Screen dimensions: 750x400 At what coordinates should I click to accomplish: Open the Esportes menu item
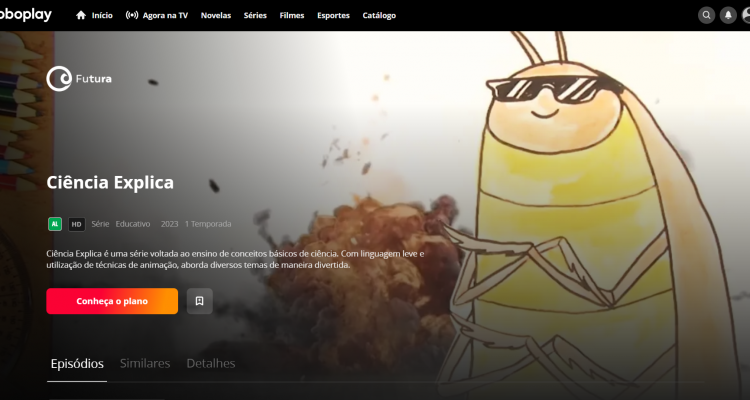click(x=333, y=15)
